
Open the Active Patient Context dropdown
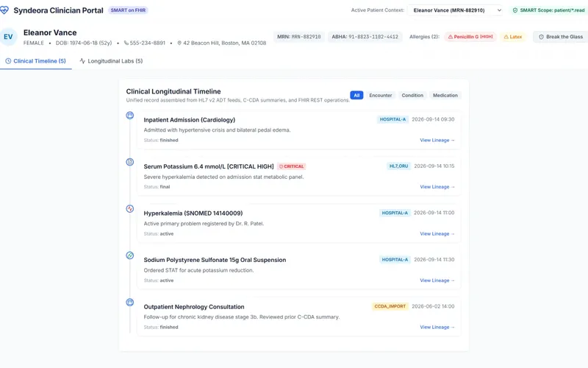click(455, 10)
